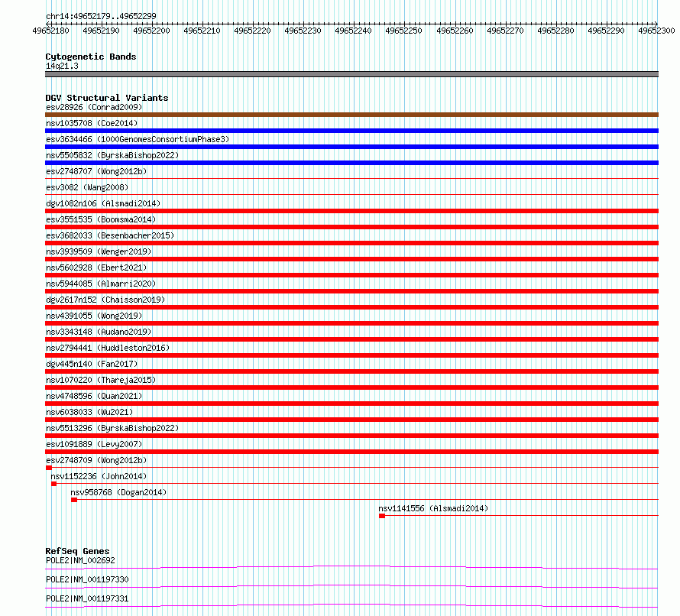Click the DGV Structural Variants track title
The image size is (680, 616).
click(107, 98)
